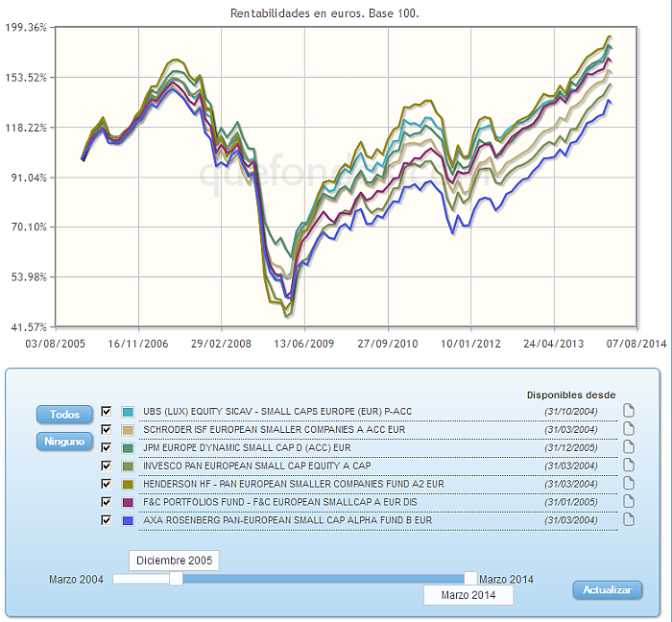Click the 13/06/2009 x-axis date
This screenshot has width=672, height=622.
304,344
